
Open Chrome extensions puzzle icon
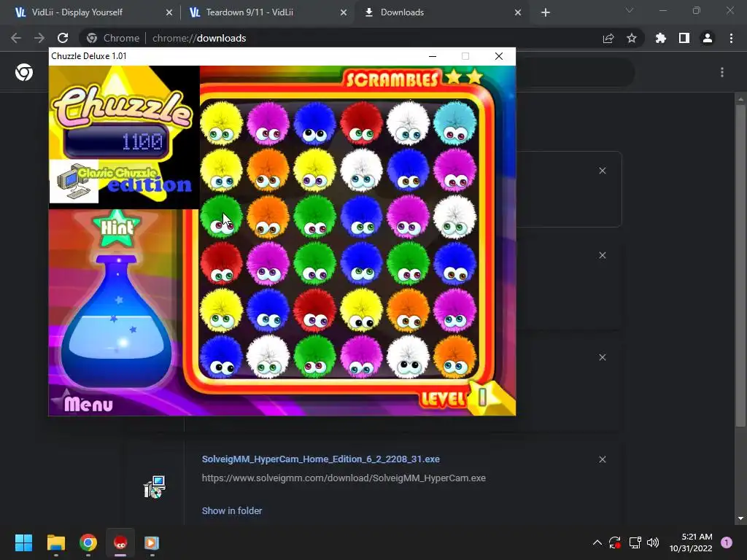(661, 38)
